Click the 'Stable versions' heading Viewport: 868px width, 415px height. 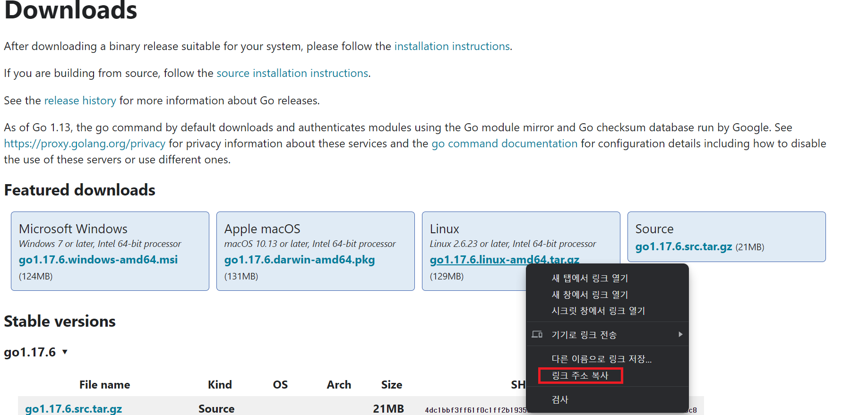(60, 321)
